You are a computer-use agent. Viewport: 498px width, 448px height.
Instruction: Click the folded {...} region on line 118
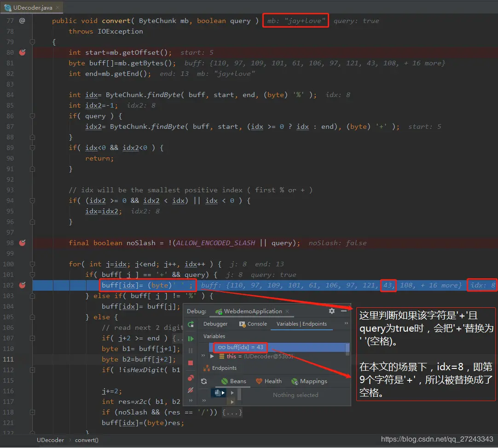(232, 413)
